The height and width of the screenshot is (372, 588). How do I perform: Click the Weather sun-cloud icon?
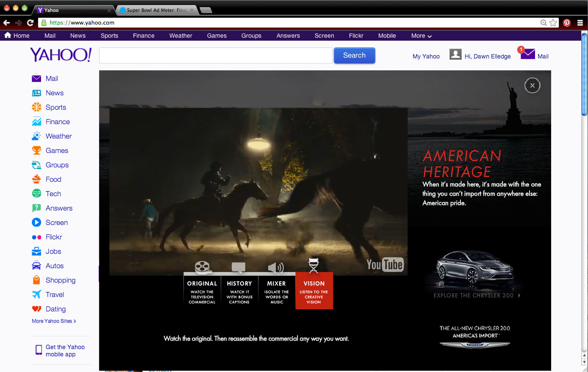(36, 136)
